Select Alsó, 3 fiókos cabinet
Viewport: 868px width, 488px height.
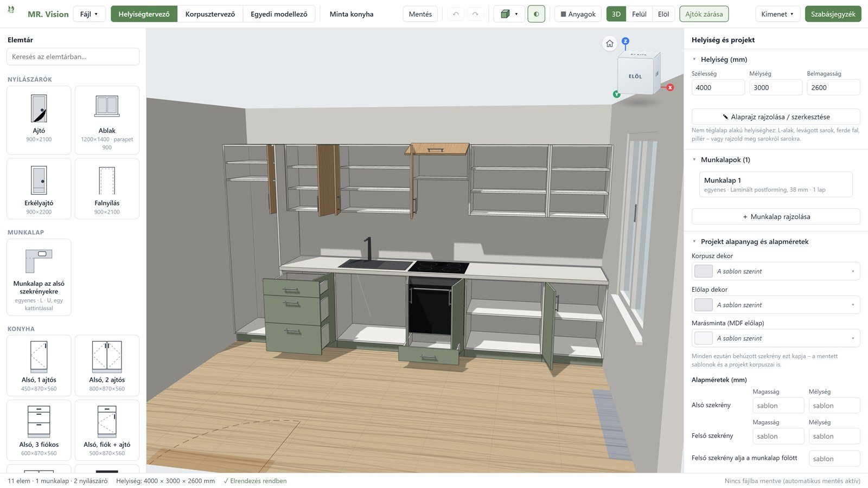(x=39, y=430)
